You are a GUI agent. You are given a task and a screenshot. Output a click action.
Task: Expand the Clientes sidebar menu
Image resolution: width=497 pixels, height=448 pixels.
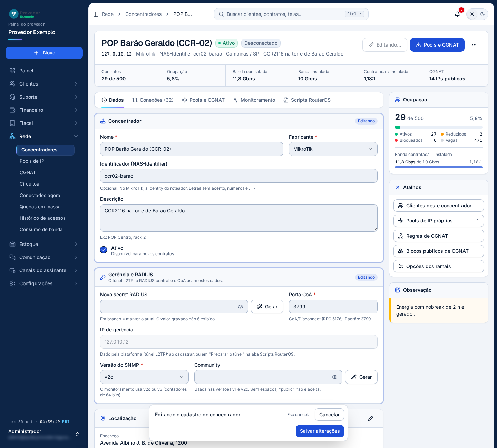pyautogui.click(x=44, y=84)
